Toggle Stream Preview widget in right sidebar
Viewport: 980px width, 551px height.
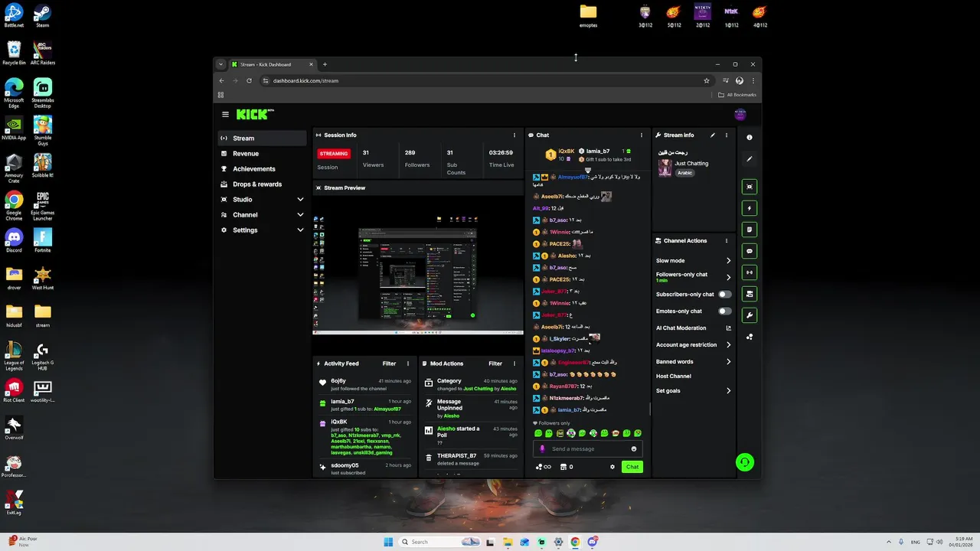coord(750,187)
